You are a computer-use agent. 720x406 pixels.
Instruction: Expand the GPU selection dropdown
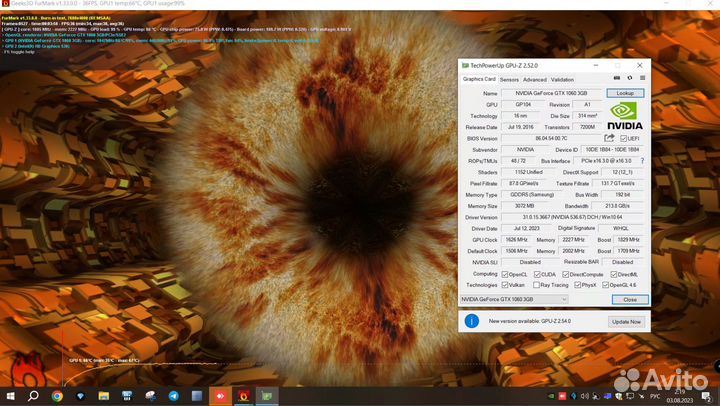(514, 299)
